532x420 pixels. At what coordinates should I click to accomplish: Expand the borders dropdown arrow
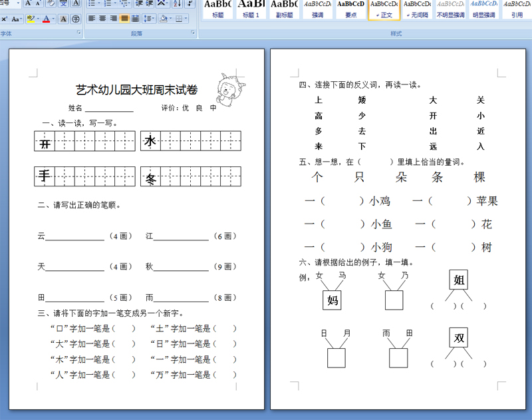[186, 19]
